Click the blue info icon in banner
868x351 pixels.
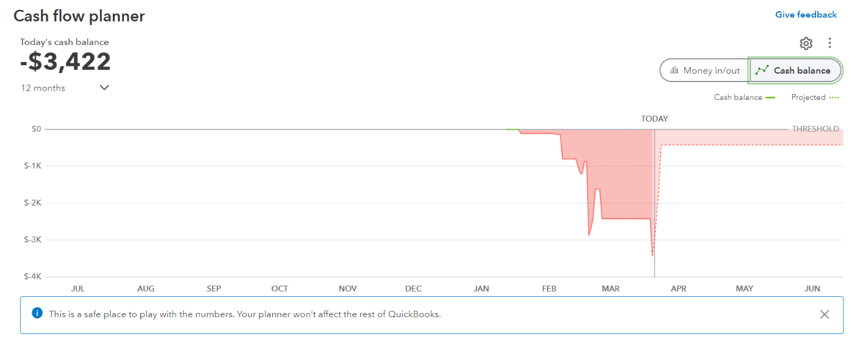tap(37, 314)
